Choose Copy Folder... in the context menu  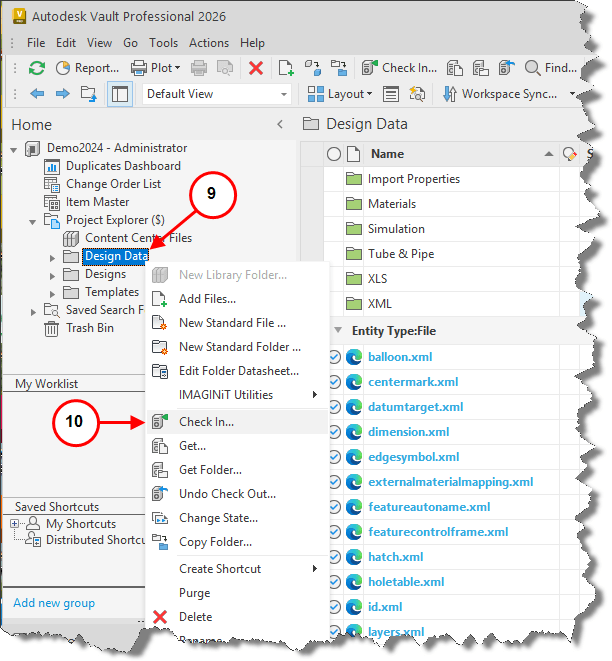pyautogui.click(x=237, y=542)
